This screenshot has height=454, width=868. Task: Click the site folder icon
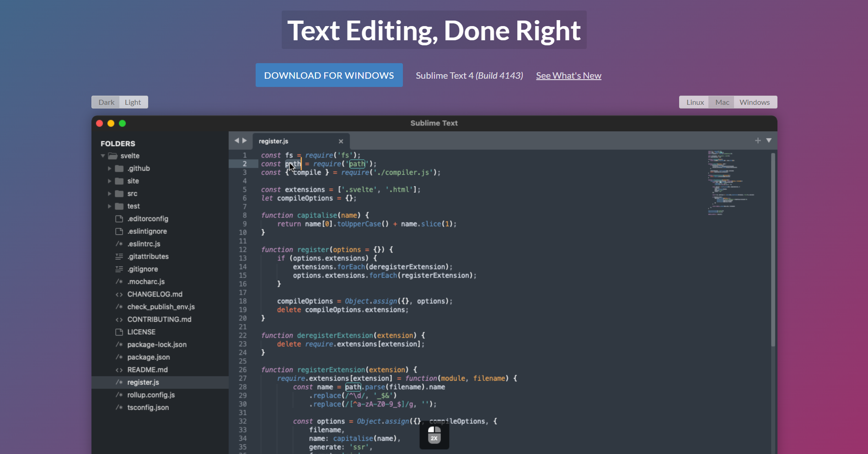click(x=119, y=181)
